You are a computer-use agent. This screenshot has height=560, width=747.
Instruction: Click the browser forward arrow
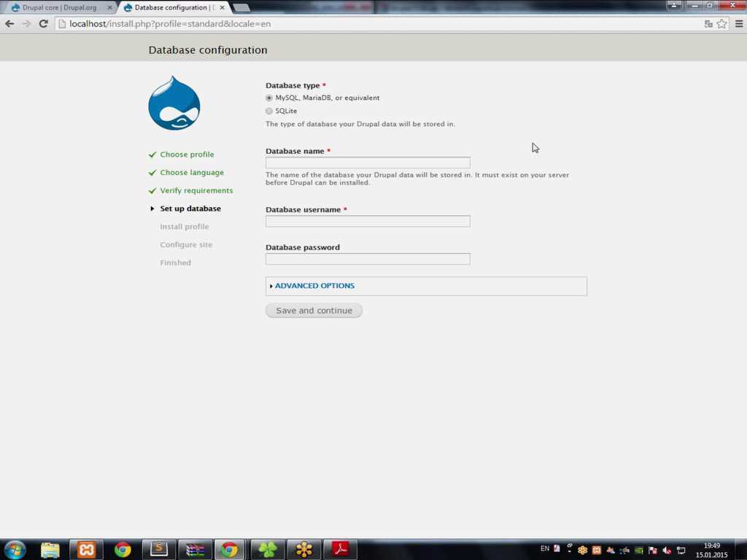(26, 24)
